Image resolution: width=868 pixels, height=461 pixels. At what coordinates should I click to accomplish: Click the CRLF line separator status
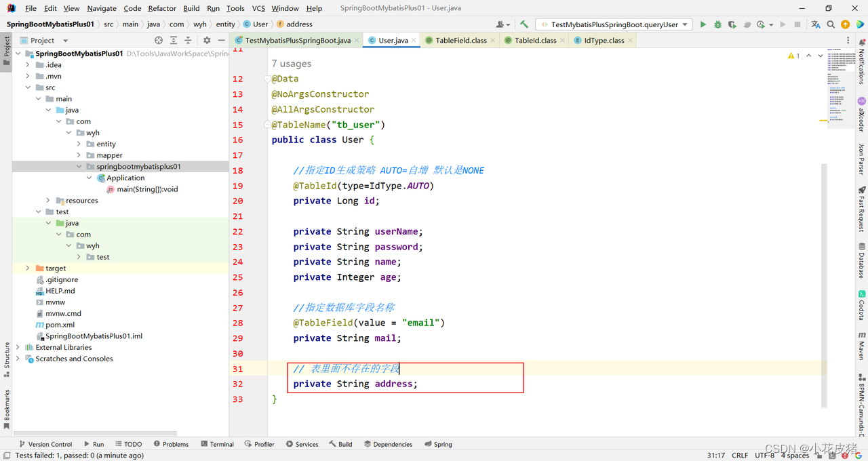pyautogui.click(x=740, y=456)
